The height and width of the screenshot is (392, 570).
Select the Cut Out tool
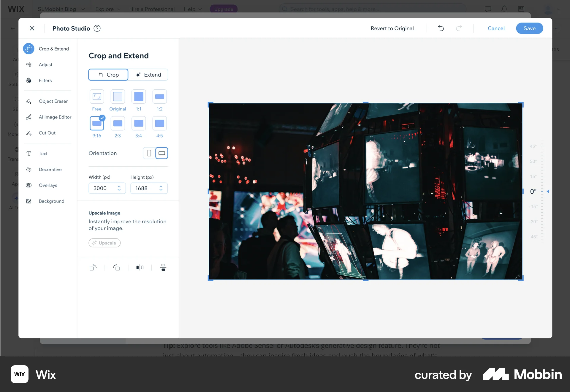pos(47,133)
